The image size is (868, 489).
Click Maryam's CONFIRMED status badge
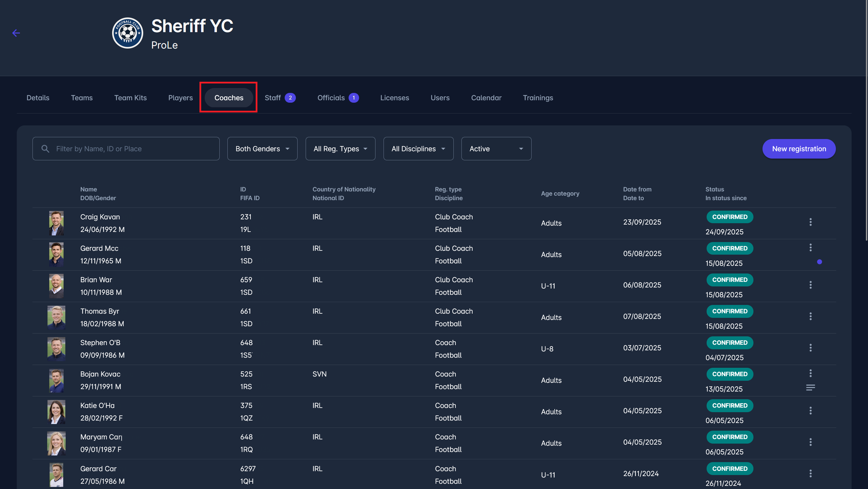point(730,437)
